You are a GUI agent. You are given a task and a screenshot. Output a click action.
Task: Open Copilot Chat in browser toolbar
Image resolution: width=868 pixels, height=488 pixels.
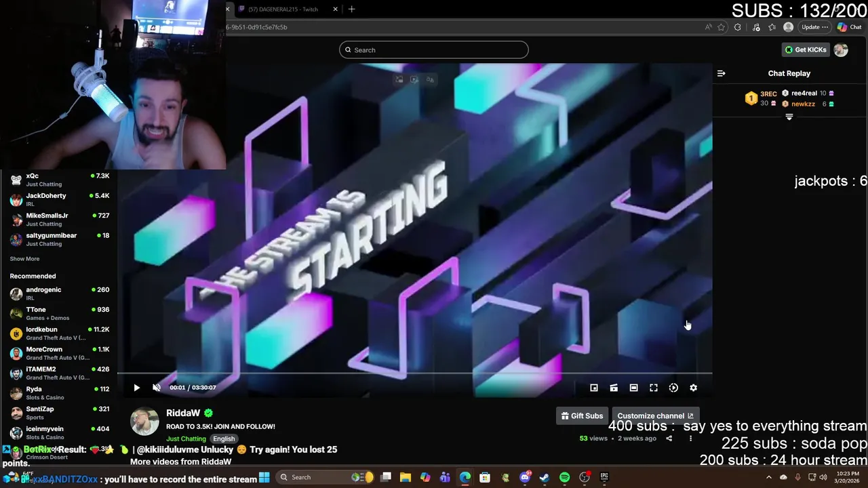849,27
